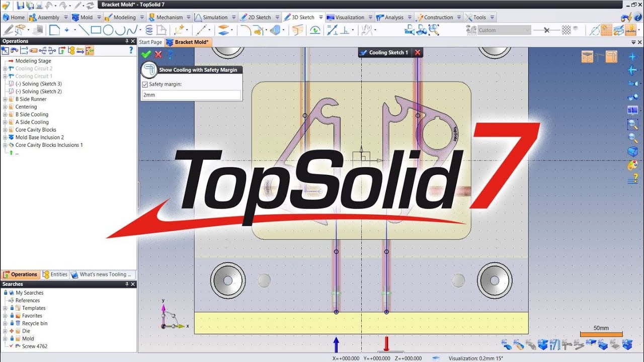Close Cooling Sketch 1 with red X
The height and width of the screenshot is (362, 644).
pyautogui.click(x=417, y=52)
